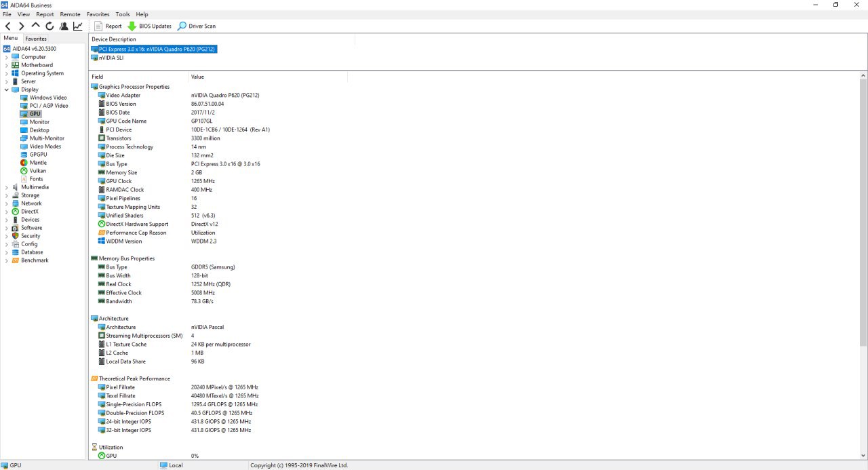
Task: Expand the Multimedia tree node
Action: [7, 187]
